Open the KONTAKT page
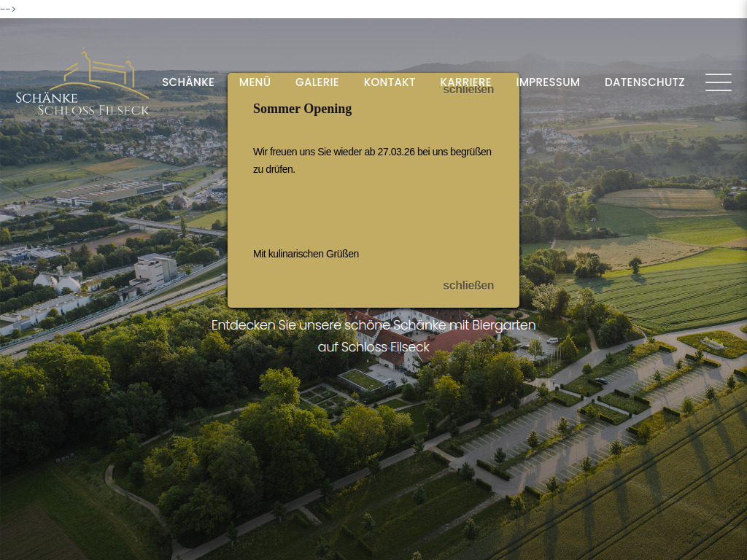The image size is (747, 560). pos(390,82)
